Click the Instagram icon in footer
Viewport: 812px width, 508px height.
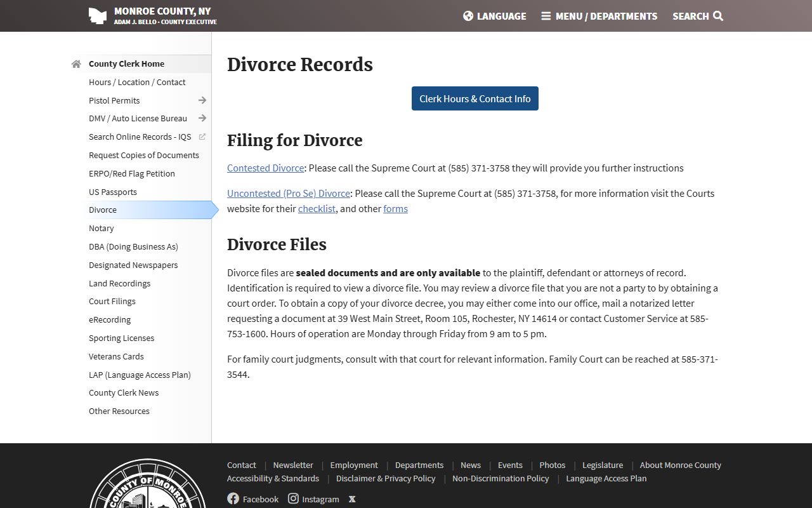pos(293,498)
